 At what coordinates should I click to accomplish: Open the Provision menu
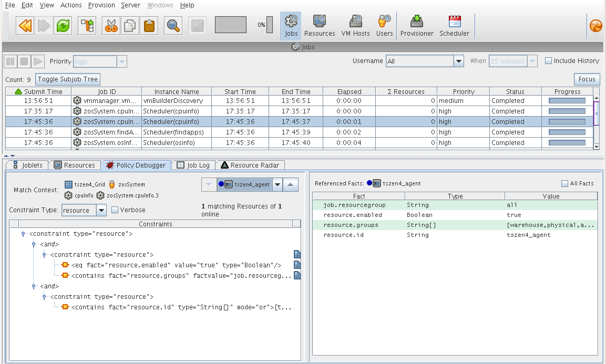(101, 5)
